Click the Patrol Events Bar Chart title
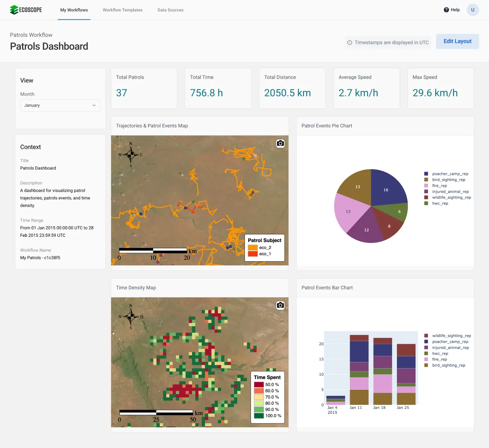This screenshot has width=489, height=448. pyautogui.click(x=327, y=287)
